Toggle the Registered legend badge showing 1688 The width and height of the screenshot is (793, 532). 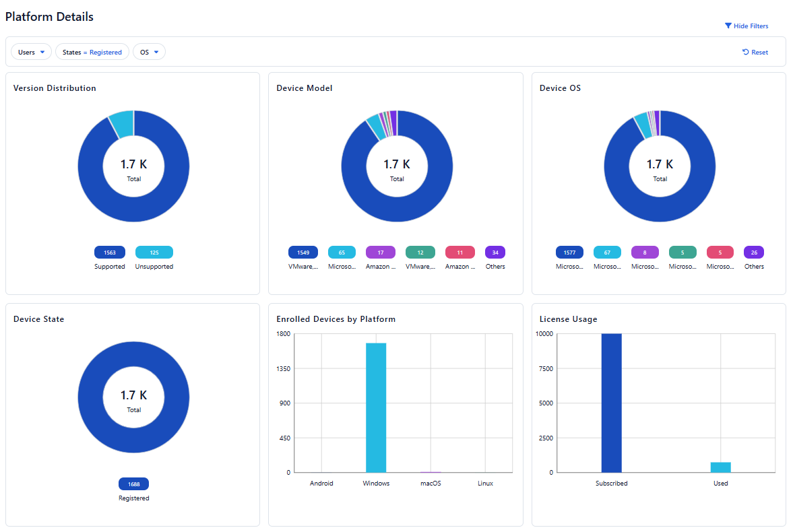click(x=133, y=484)
